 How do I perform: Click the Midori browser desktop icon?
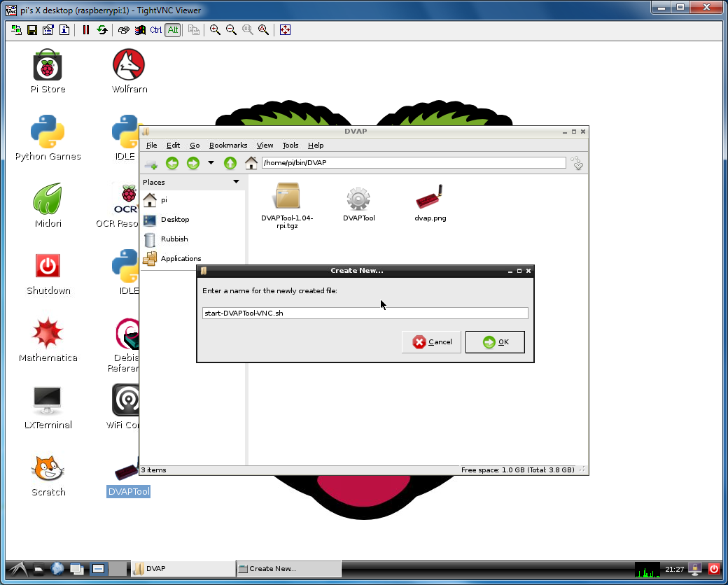point(48,206)
